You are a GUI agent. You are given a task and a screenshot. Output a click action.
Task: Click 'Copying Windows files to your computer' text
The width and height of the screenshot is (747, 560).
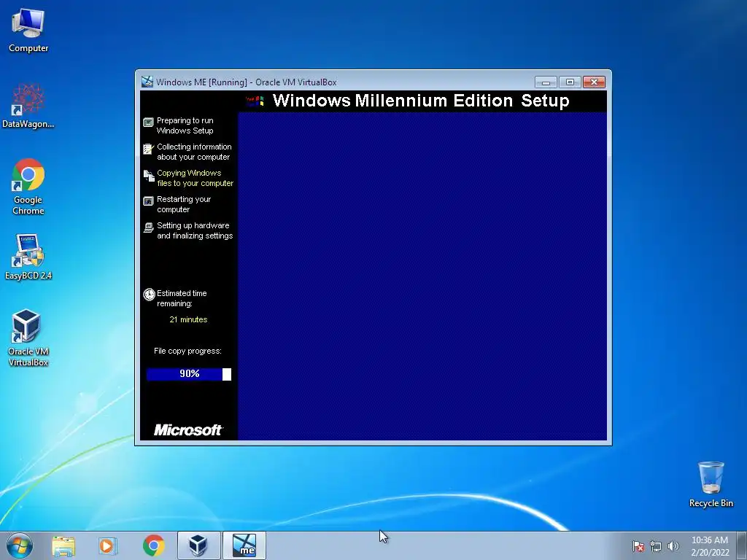point(195,178)
